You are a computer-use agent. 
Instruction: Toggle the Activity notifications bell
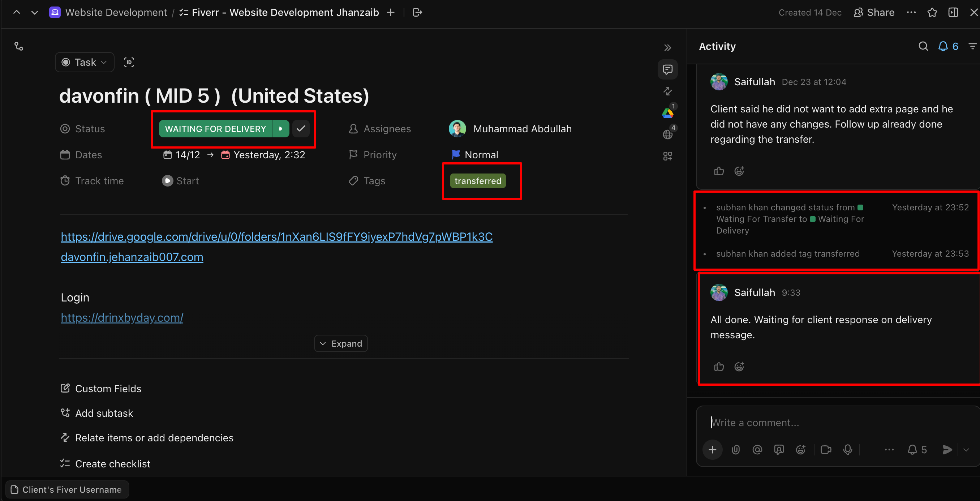point(943,46)
